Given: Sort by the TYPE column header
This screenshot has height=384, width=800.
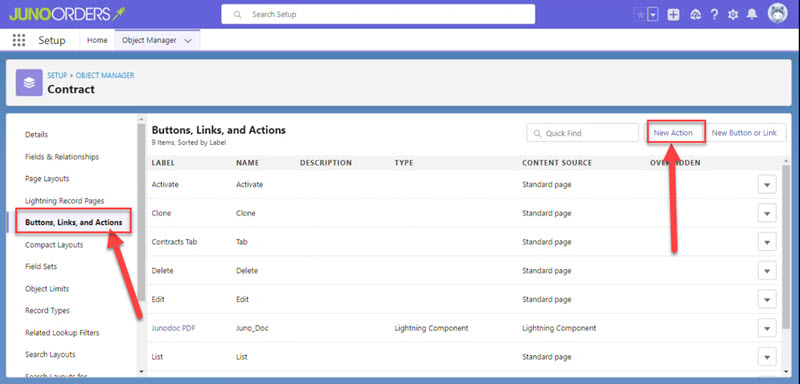Looking at the screenshot, I should (404, 163).
